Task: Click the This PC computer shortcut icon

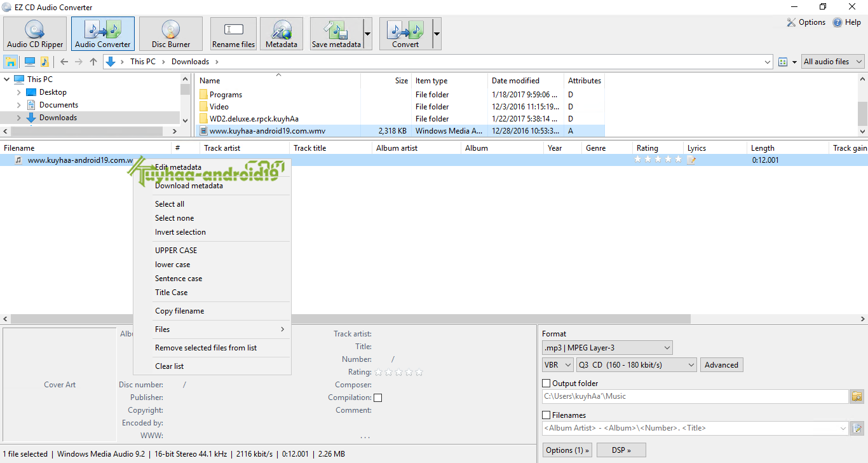Action: coord(29,62)
